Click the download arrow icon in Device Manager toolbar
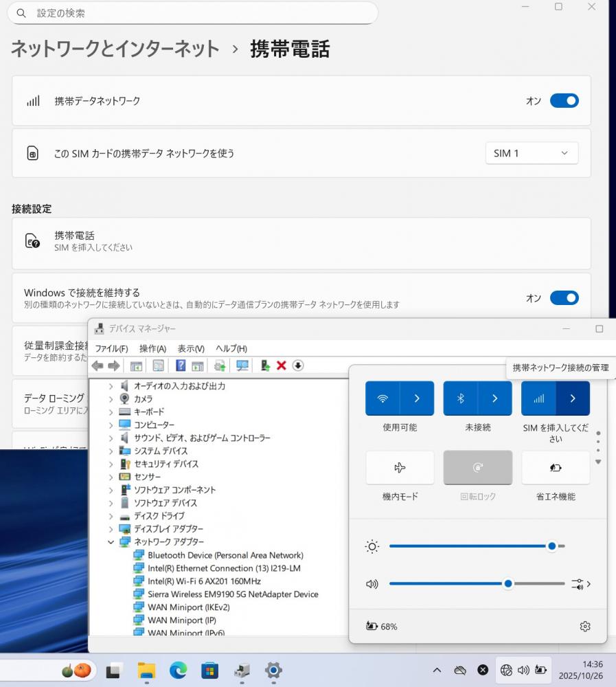The height and width of the screenshot is (687, 616). pos(298,365)
